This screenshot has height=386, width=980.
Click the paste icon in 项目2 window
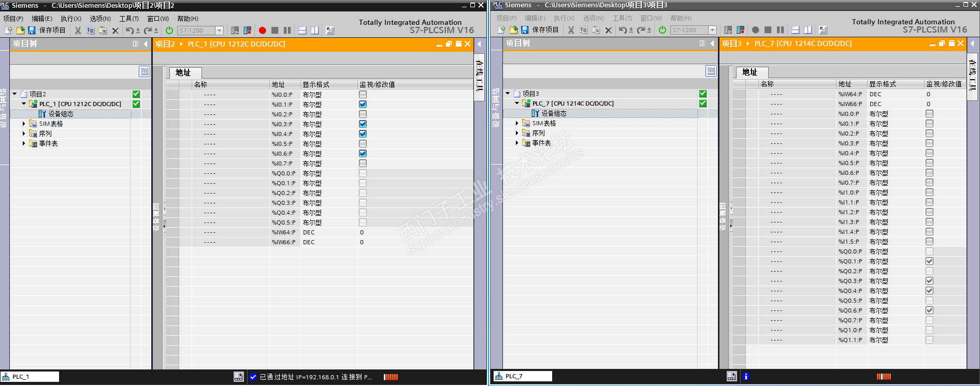pyautogui.click(x=103, y=31)
